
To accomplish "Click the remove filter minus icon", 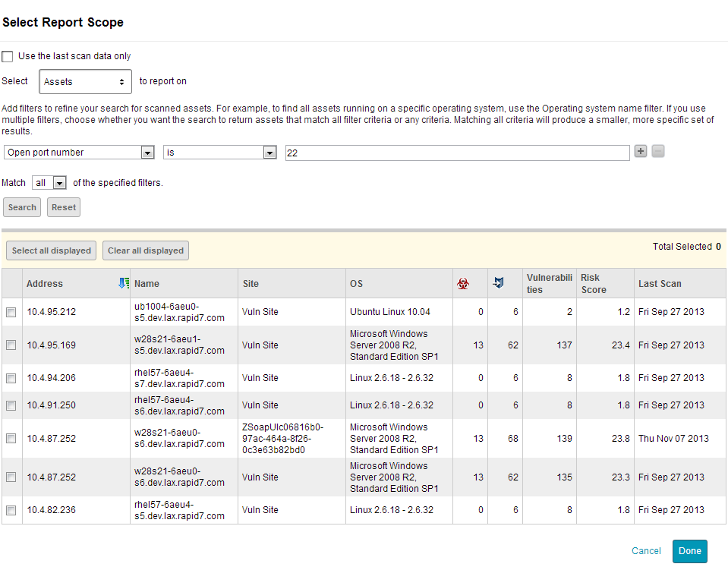I will (658, 152).
